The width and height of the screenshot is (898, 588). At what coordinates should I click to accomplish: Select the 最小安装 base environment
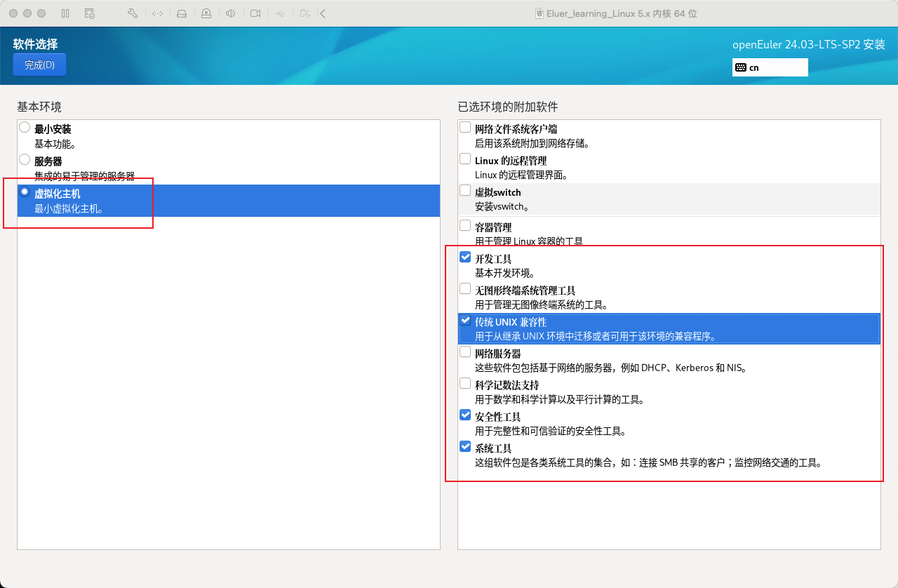pos(25,128)
